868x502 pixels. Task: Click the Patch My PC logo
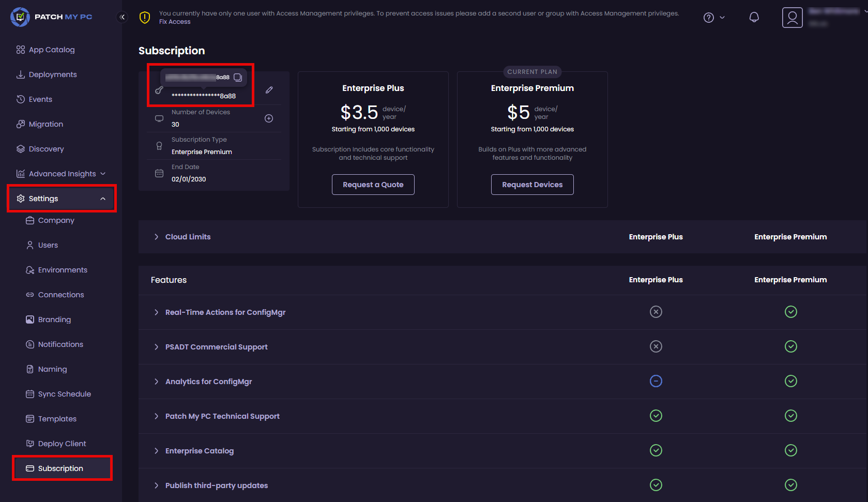pyautogui.click(x=51, y=17)
